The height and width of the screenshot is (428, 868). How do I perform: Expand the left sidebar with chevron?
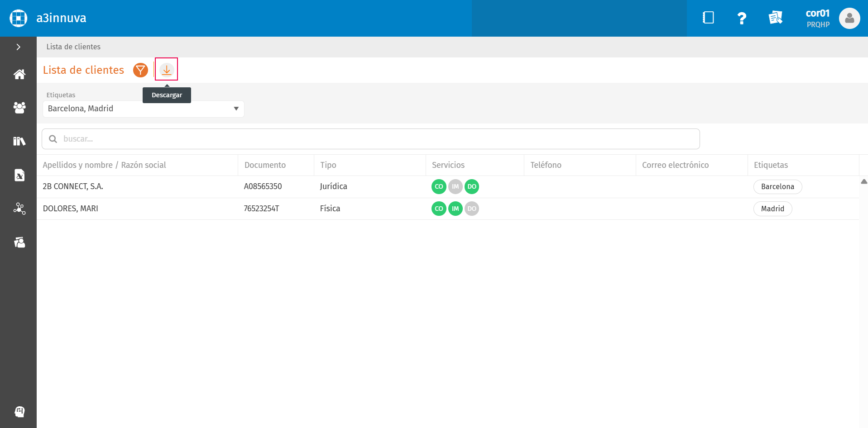click(19, 47)
